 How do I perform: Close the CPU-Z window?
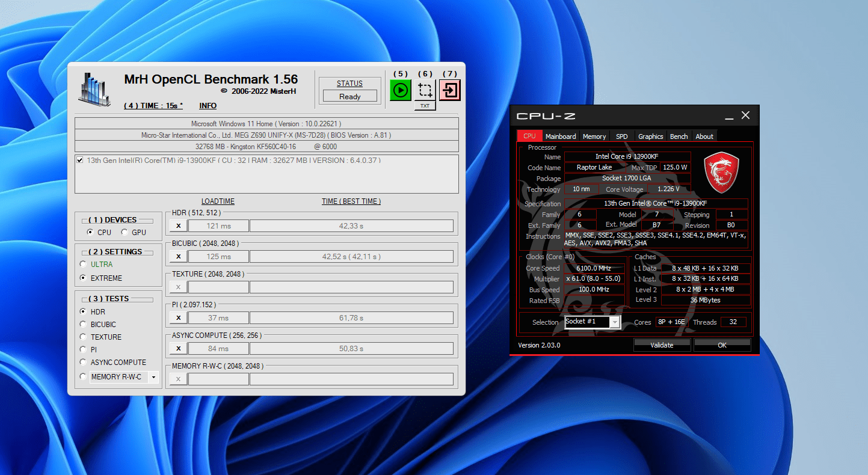[x=745, y=115]
